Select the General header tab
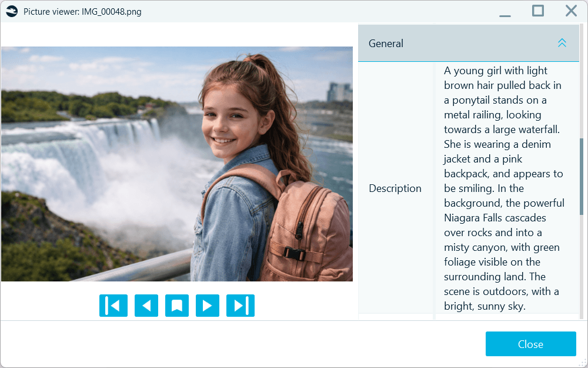The height and width of the screenshot is (368, 588). [386, 43]
